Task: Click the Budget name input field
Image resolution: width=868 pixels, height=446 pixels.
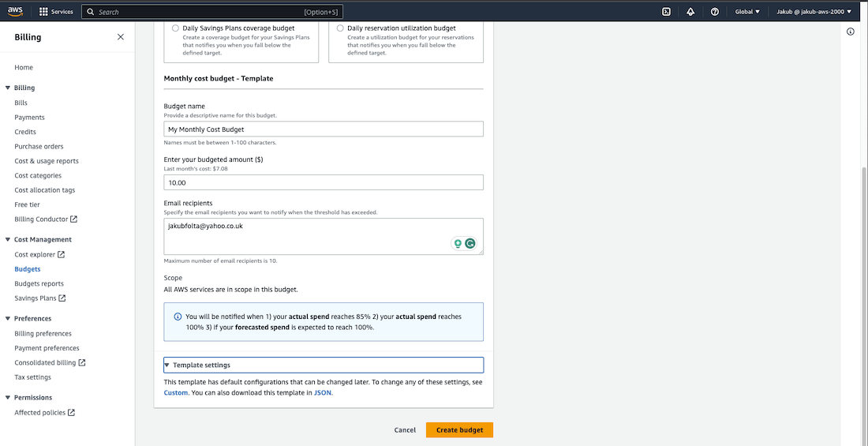Action: coord(324,129)
